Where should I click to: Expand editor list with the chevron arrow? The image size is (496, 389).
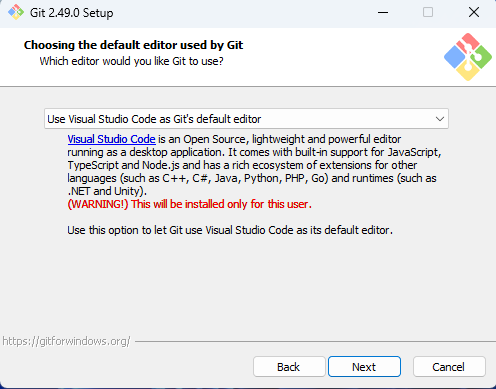point(440,119)
